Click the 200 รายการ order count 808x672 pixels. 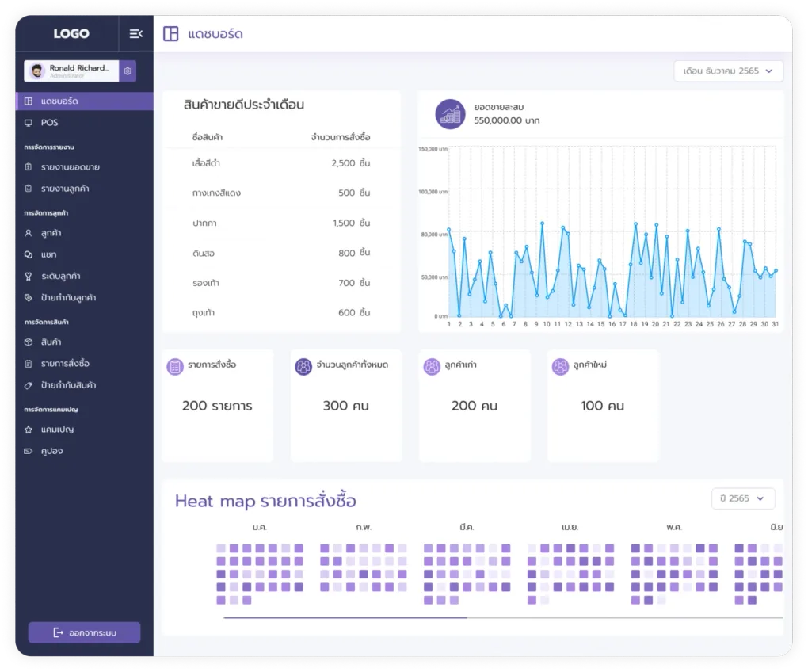218,406
